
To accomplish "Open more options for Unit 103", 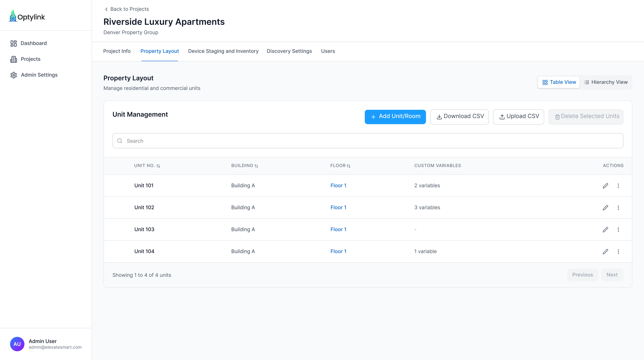I will [618, 230].
